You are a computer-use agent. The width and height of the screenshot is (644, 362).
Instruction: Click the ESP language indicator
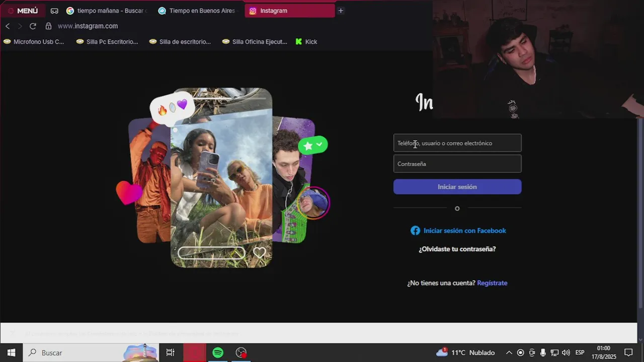(x=580, y=352)
